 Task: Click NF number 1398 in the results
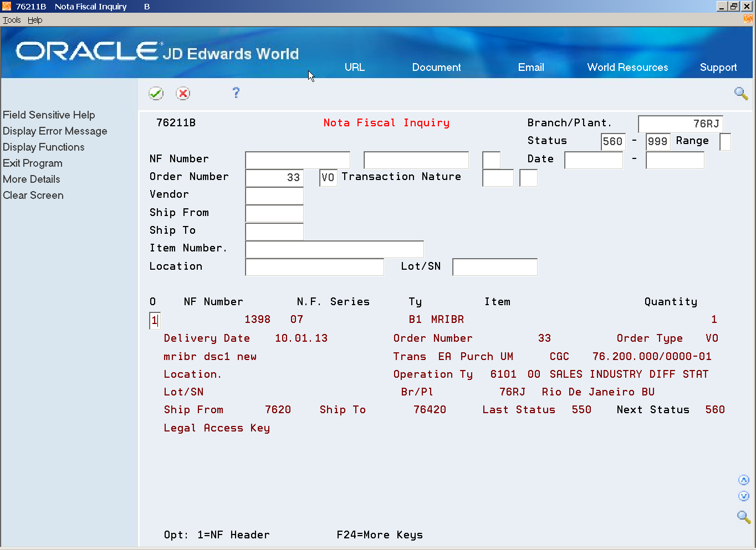[258, 320]
